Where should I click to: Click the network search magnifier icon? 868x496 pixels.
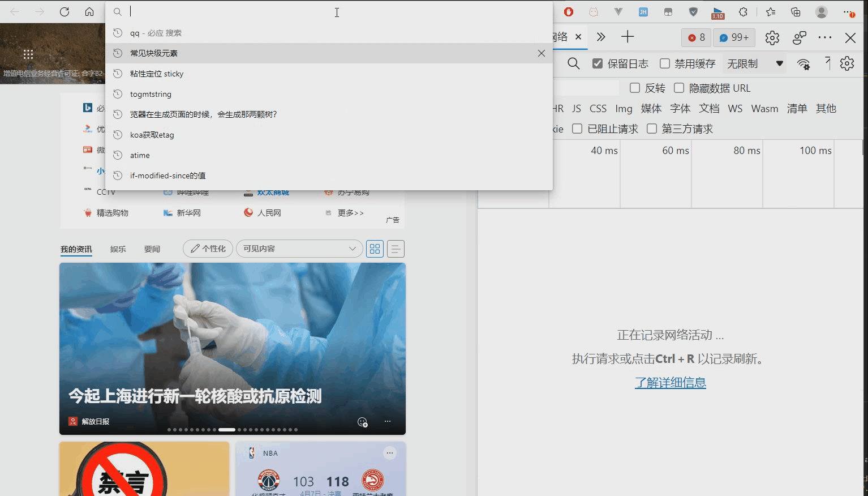574,63
